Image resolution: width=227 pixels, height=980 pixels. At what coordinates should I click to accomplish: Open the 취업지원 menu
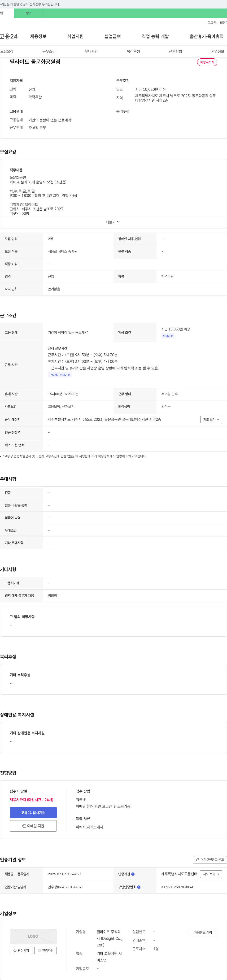click(75, 37)
